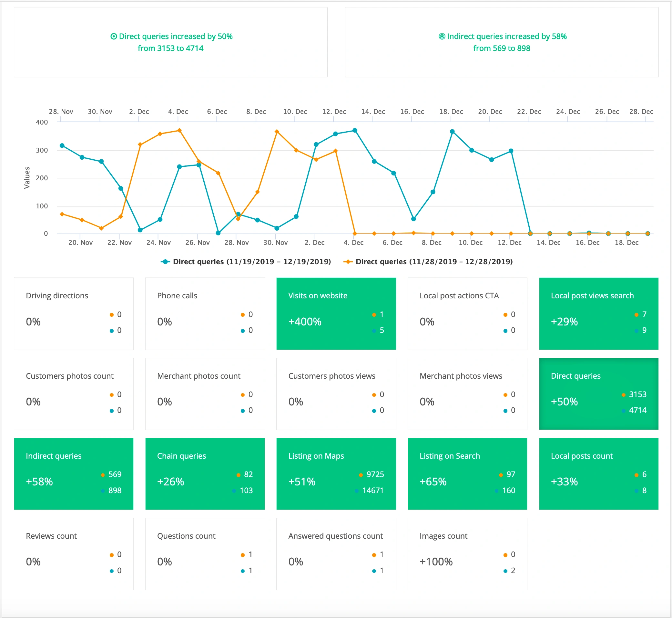Click the 'from 3153 to 4714' text
This screenshot has width=672, height=618.
point(170,48)
